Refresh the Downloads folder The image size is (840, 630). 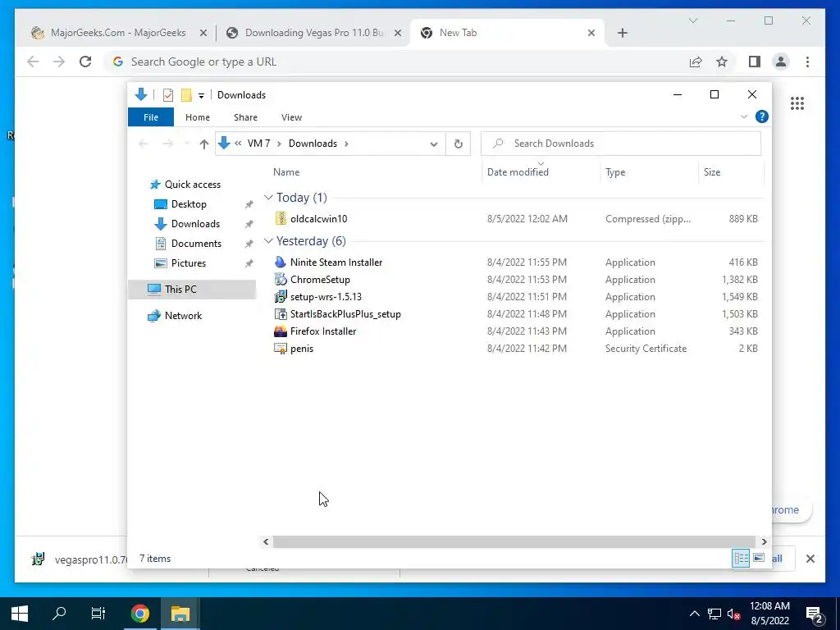click(458, 144)
